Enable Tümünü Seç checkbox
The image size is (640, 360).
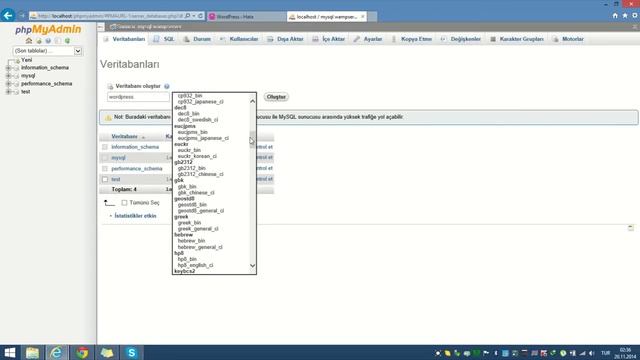point(124,203)
